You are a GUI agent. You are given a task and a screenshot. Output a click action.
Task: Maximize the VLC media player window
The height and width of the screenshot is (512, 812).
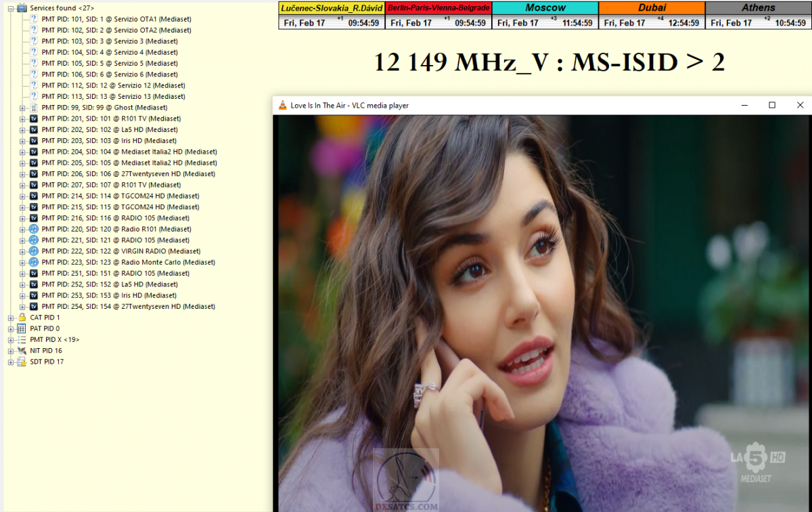[x=772, y=105]
